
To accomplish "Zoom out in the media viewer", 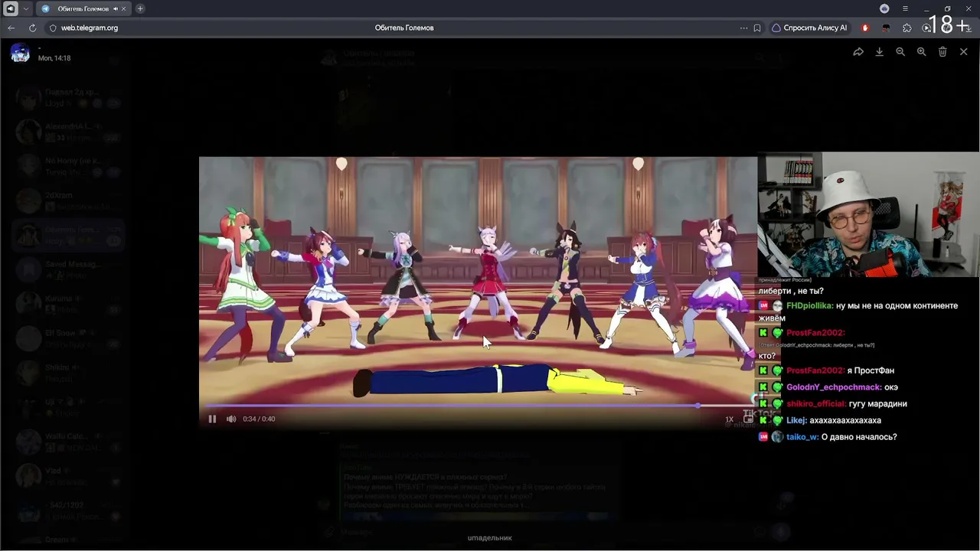I will (900, 52).
